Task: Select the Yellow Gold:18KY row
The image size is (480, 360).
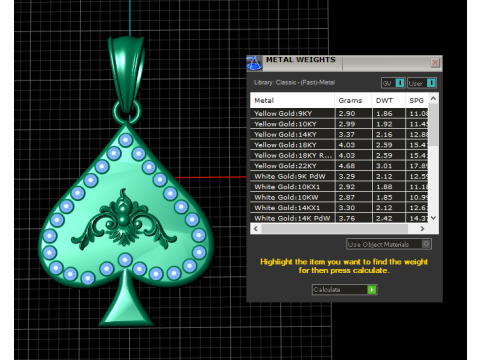Action: (339, 145)
